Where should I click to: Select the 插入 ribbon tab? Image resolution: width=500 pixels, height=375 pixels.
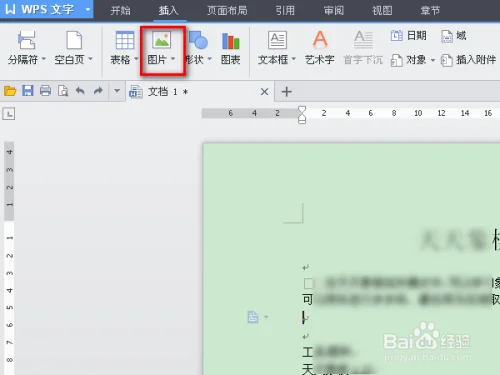point(168,11)
